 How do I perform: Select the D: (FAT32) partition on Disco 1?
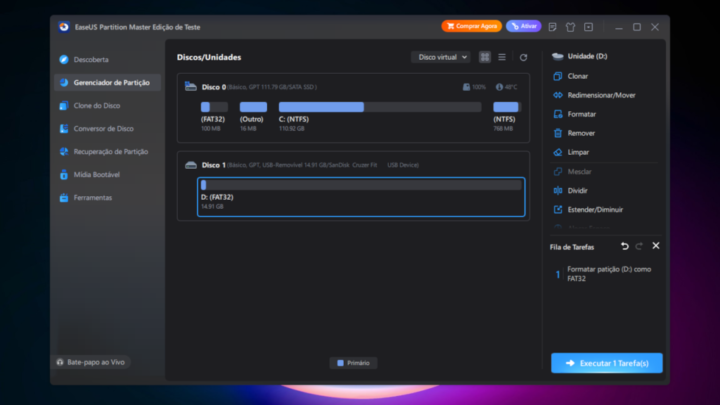click(x=361, y=197)
